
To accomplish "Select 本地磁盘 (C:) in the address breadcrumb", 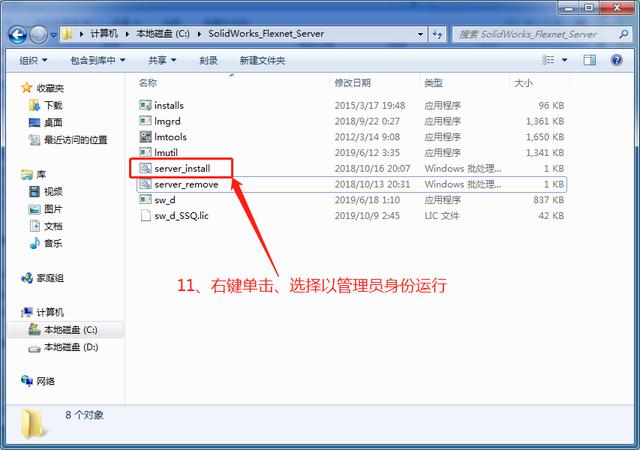I will point(163,34).
